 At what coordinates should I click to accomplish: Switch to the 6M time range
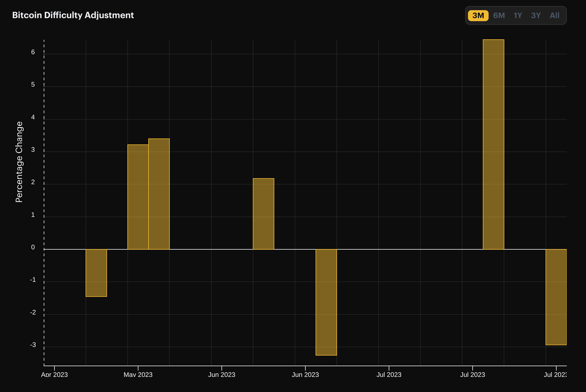pyautogui.click(x=499, y=15)
